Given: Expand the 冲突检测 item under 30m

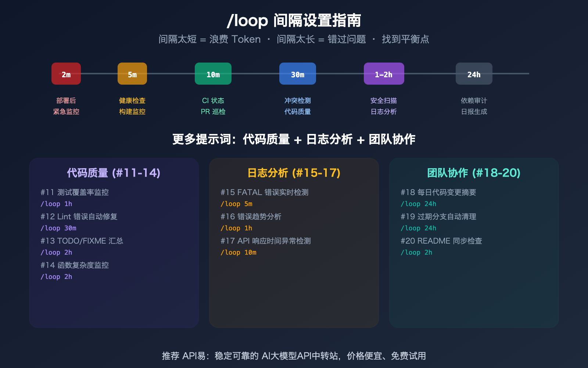Looking at the screenshot, I should 298,100.
